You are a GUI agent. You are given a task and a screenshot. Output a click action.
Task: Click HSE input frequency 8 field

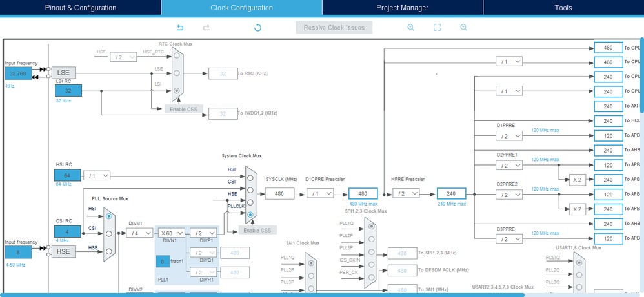coord(18,253)
